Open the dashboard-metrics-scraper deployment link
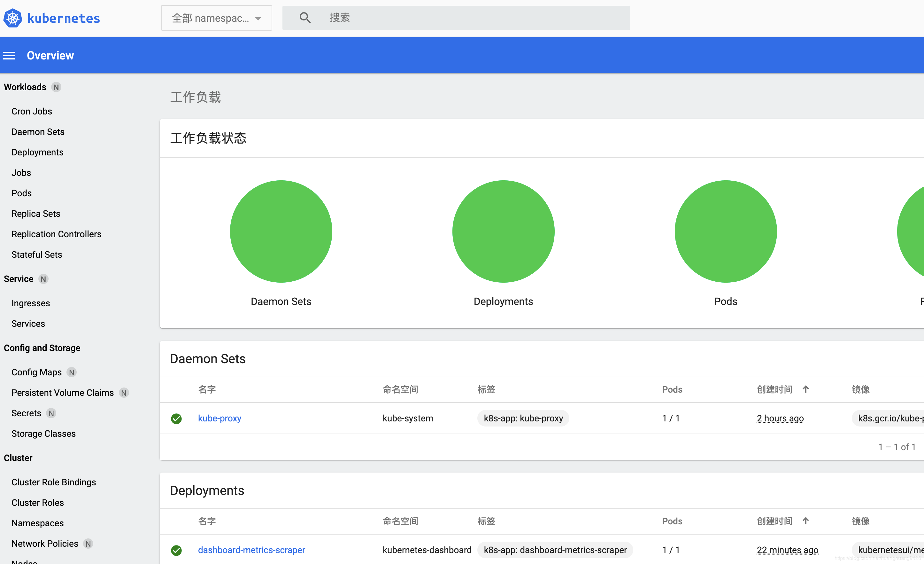The height and width of the screenshot is (564, 924). pyautogui.click(x=251, y=550)
